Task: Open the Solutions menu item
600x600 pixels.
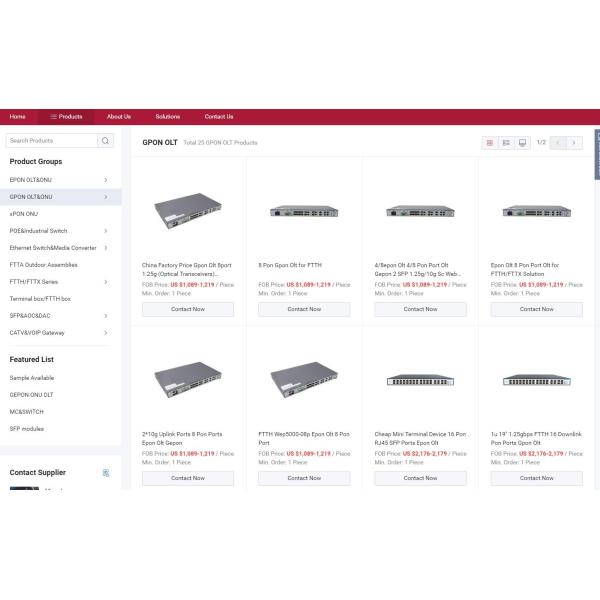Action: point(168,117)
